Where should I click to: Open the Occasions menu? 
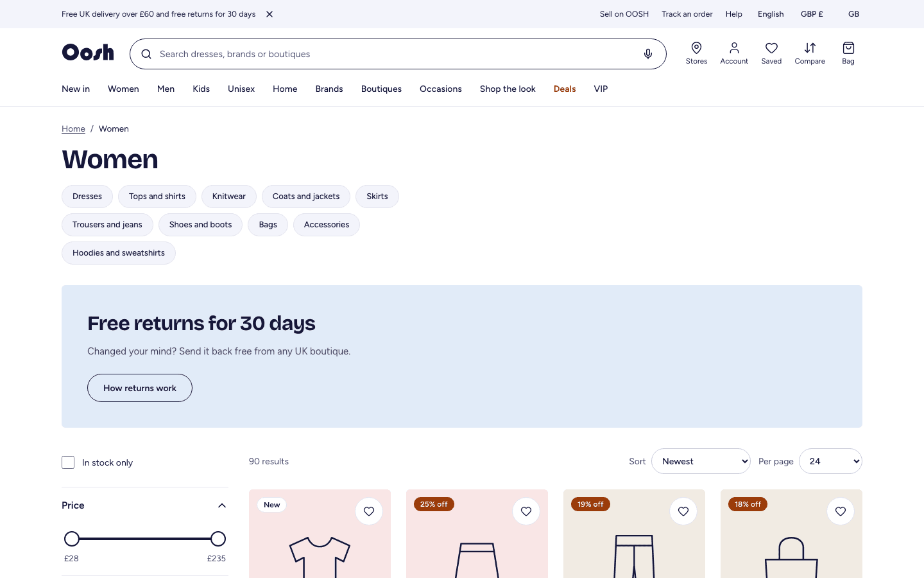(441, 89)
